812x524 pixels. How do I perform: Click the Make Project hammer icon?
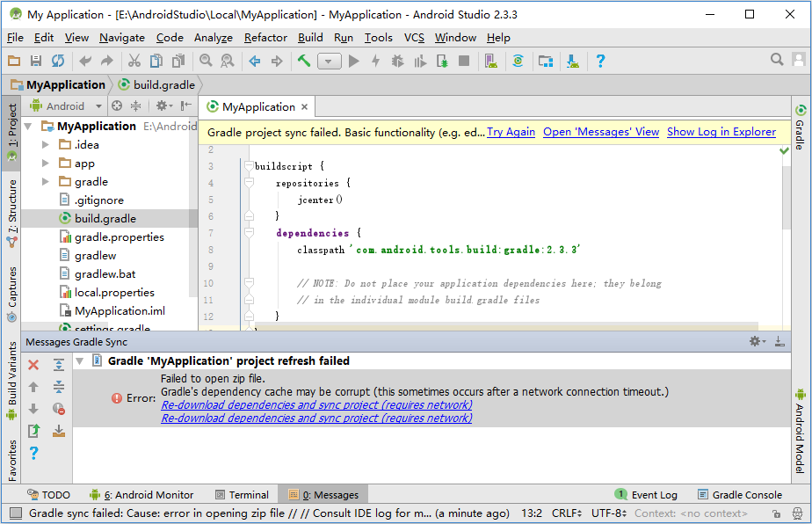coord(304,62)
